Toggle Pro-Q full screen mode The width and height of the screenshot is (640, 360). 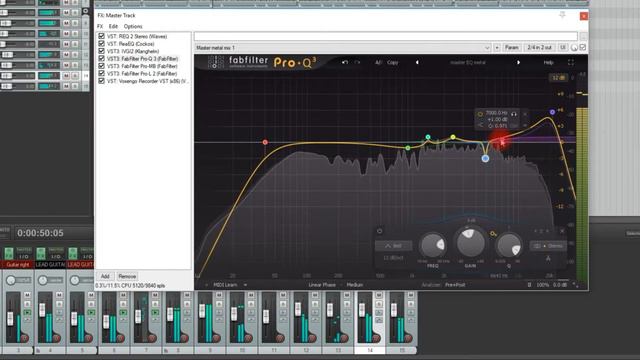(x=571, y=62)
